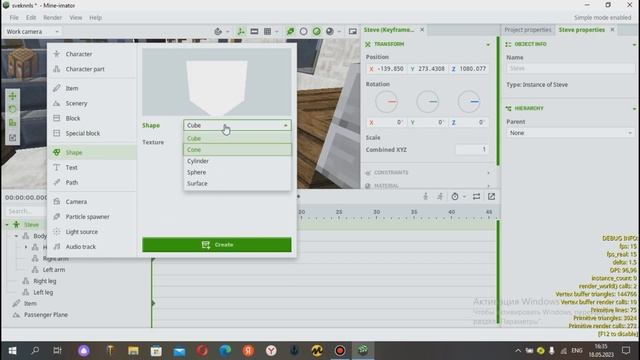Open Windows Start menu on taskbar
Viewport: 640px width, 360px height.
(12, 351)
